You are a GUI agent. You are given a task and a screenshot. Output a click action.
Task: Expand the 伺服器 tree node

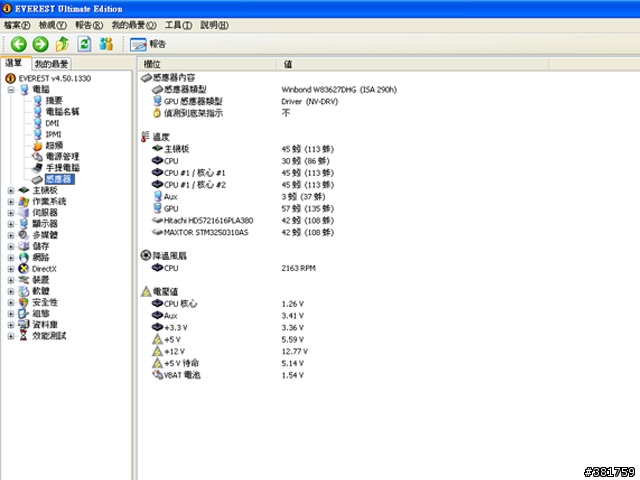(x=11, y=213)
